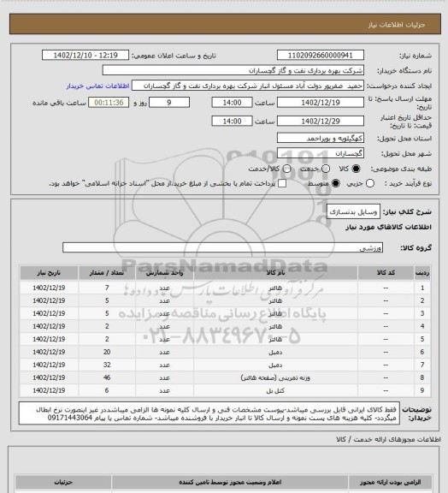Click the جزئیات اطلاعات نیاز page title
The width and height of the screenshot is (448, 493).
pos(397,25)
